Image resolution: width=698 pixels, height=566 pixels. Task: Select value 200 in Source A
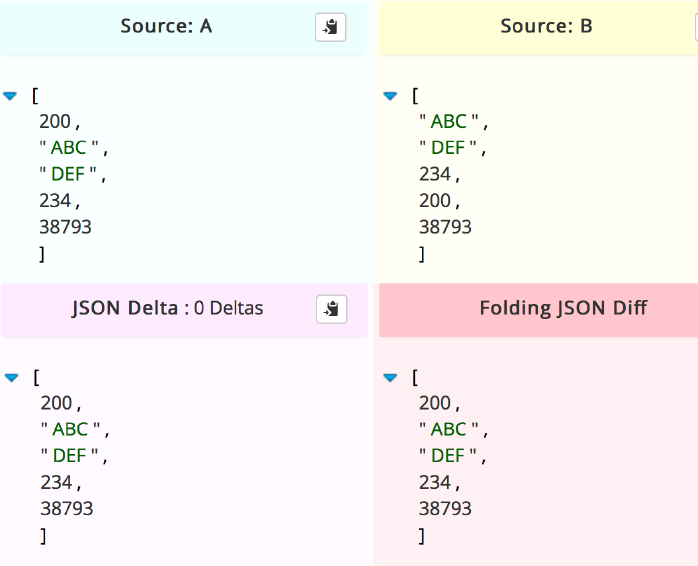(55, 122)
